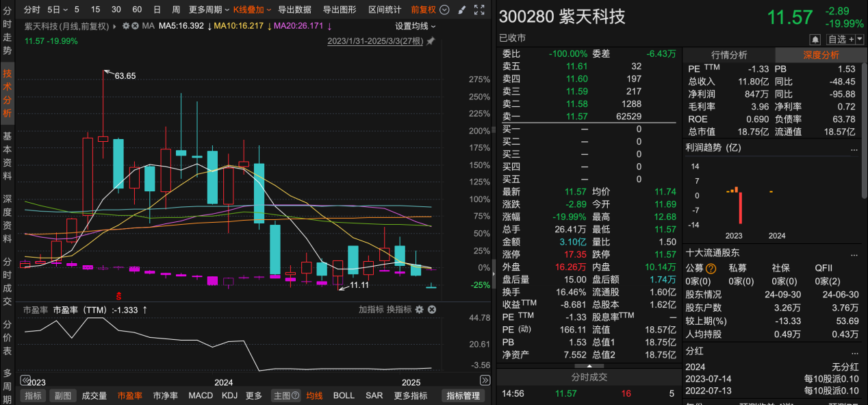The image size is (868, 405).
Task: Open 区间统计 range statistics
Action: tap(385, 10)
